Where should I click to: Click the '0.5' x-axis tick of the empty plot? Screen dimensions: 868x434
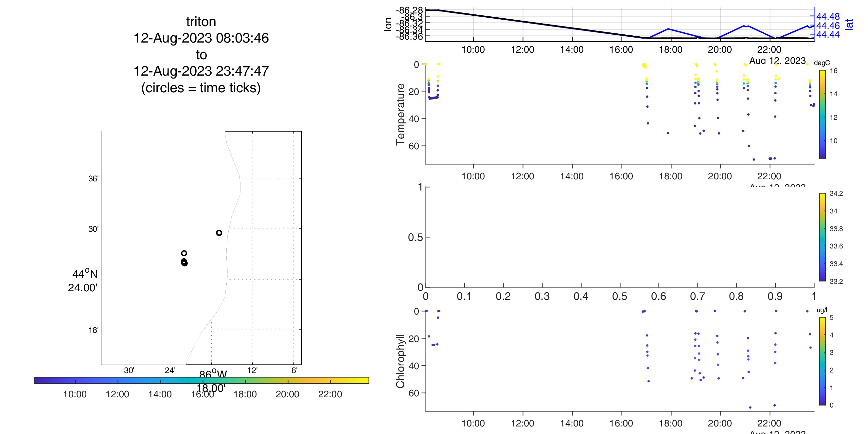click(620, 297)
